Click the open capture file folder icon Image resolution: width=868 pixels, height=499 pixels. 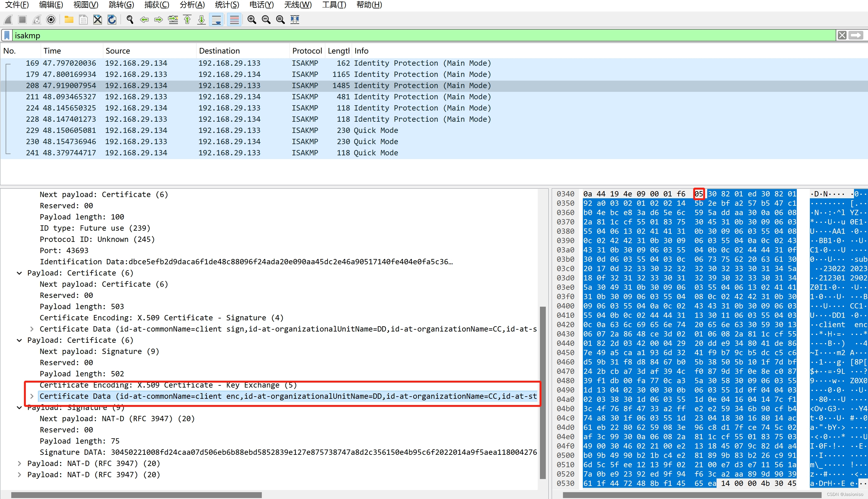tap(69, 20)
